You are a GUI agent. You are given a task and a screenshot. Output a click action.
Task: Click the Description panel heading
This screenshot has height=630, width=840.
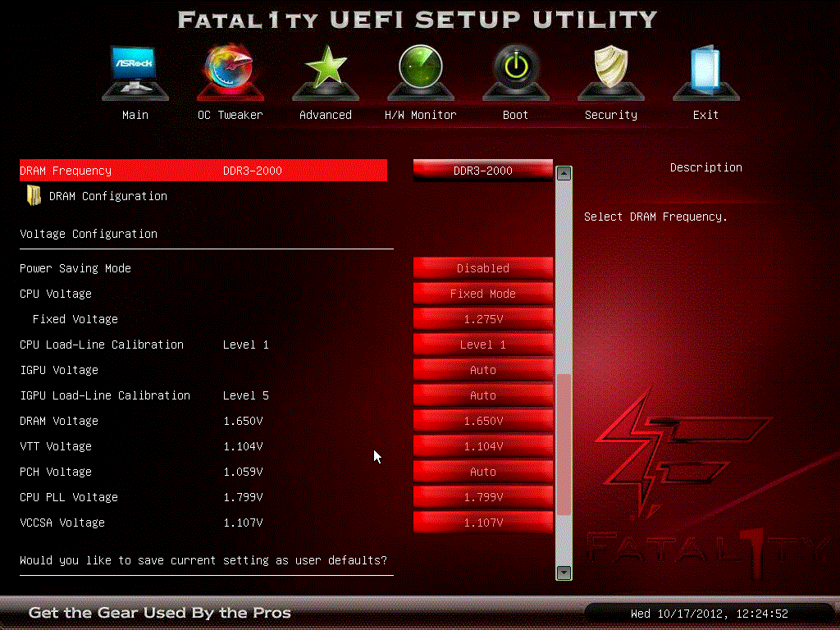pyautogui.click(x=706, y=167)
